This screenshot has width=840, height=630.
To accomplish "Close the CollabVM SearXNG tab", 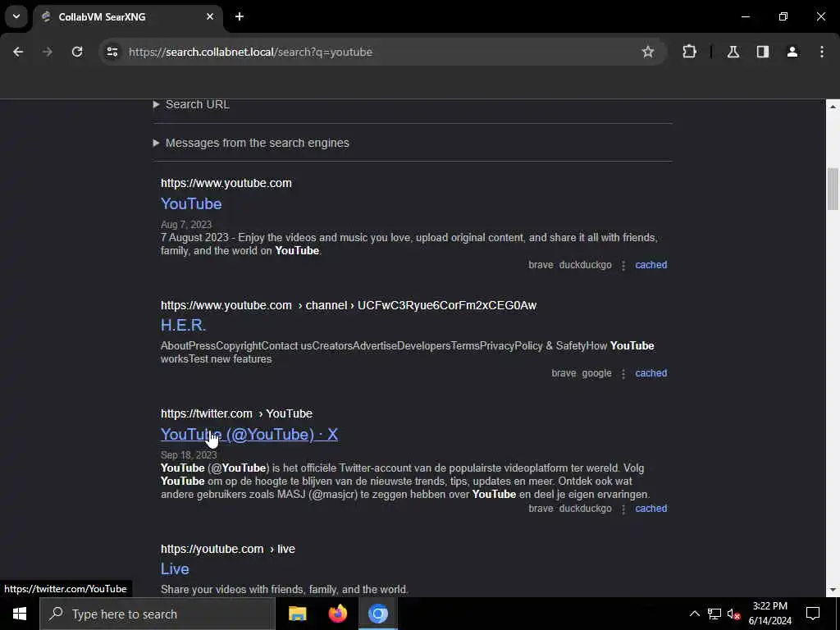I will tap(210, 16).
